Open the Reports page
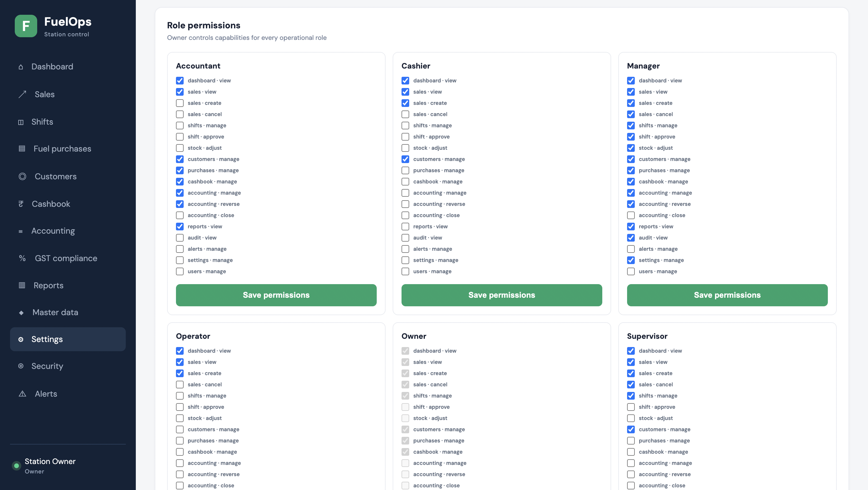868x490 pixels. [68, 285]
